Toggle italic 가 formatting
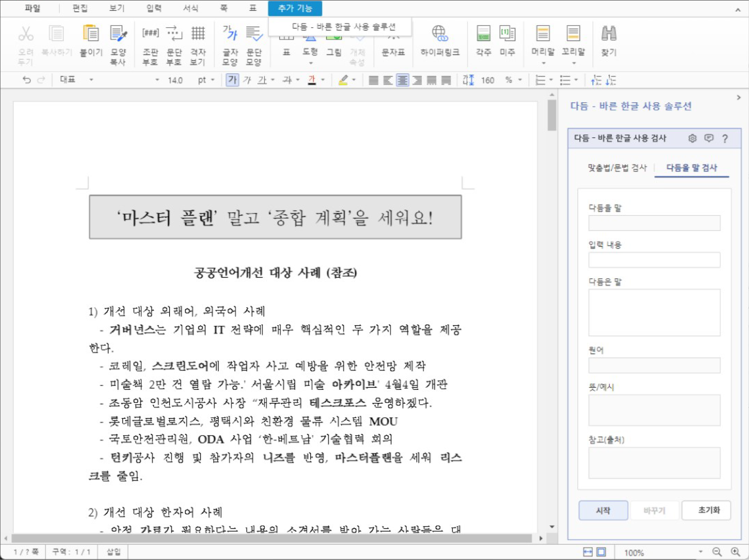Viewport: 749px width, 560px height. pos(247,80)
